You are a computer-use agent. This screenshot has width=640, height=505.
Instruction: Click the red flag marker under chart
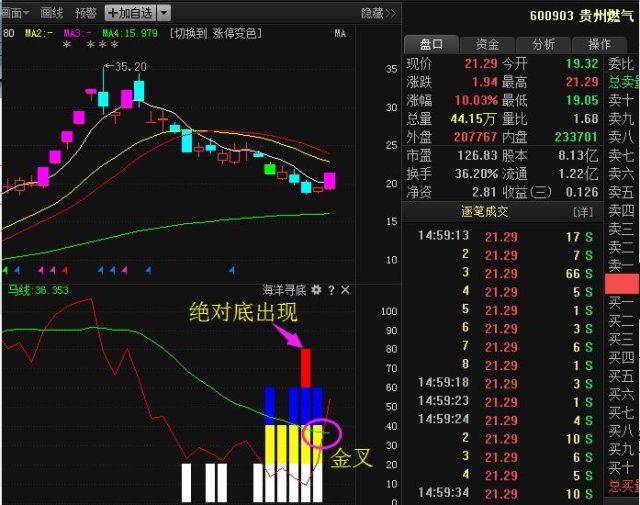coord(64,270)
